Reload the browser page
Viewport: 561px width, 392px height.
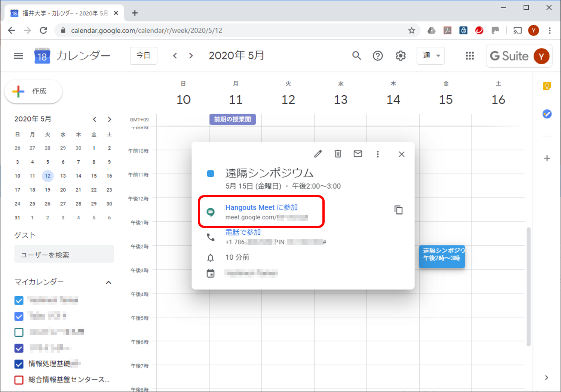43,31
